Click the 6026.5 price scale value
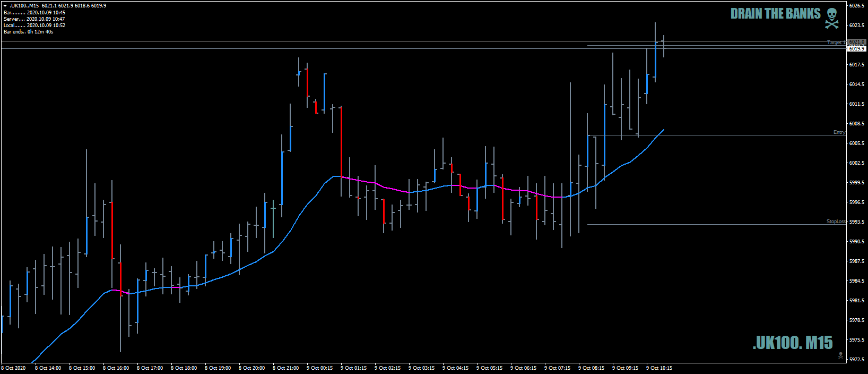Viewport: 868px width, 374px height. [x=856, y=5]
